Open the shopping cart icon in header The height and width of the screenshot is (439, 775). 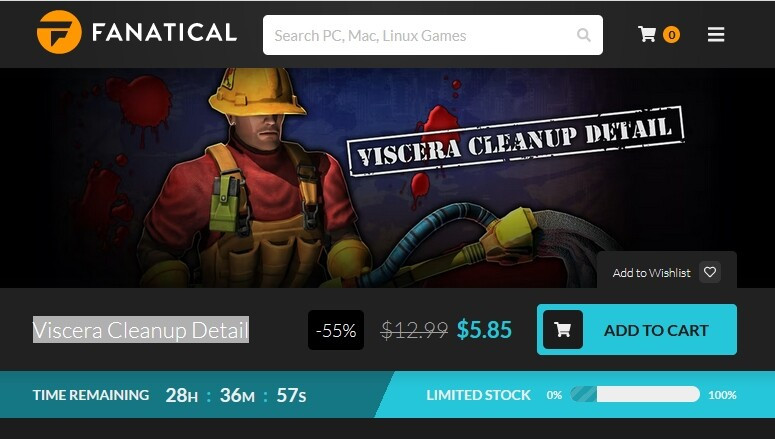(647, 34)
